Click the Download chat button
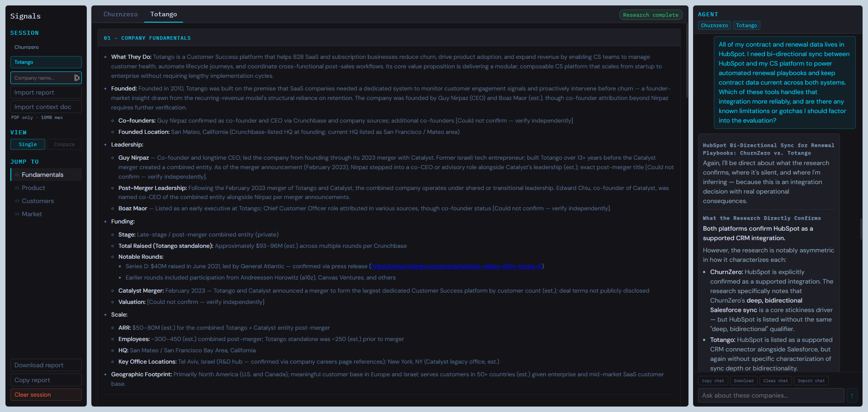This screenshot has height=412, width=868. pos(744,381)
